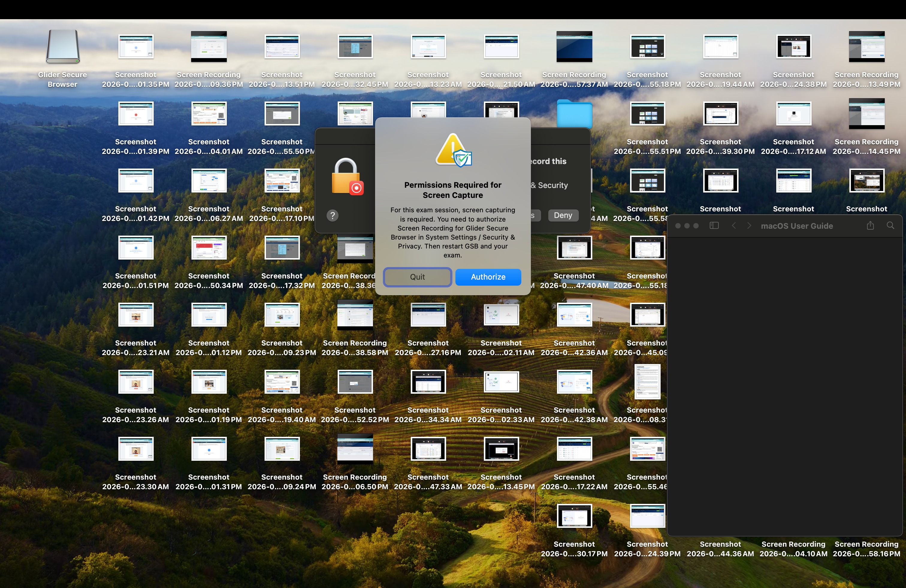Select Screenshot file ending 01.42 PM
The width and height of the screenshot is (906, 588).
[x=136, y=180]
